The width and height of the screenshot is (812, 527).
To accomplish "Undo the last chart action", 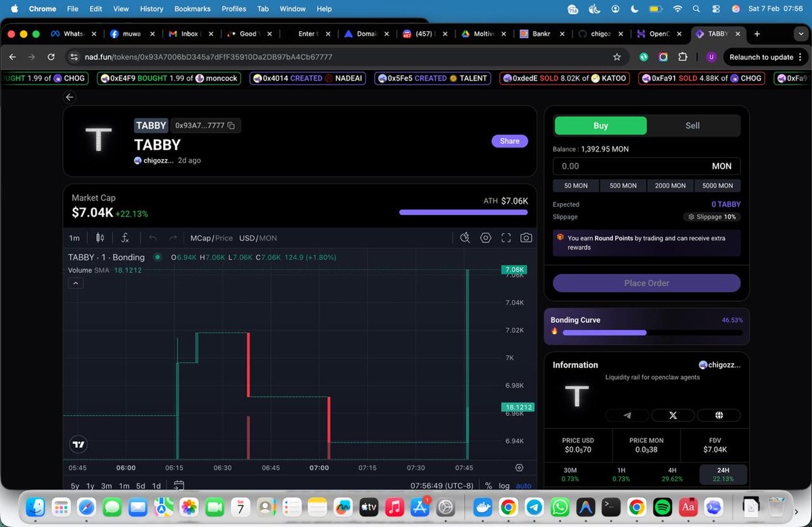I will [152, 238].
